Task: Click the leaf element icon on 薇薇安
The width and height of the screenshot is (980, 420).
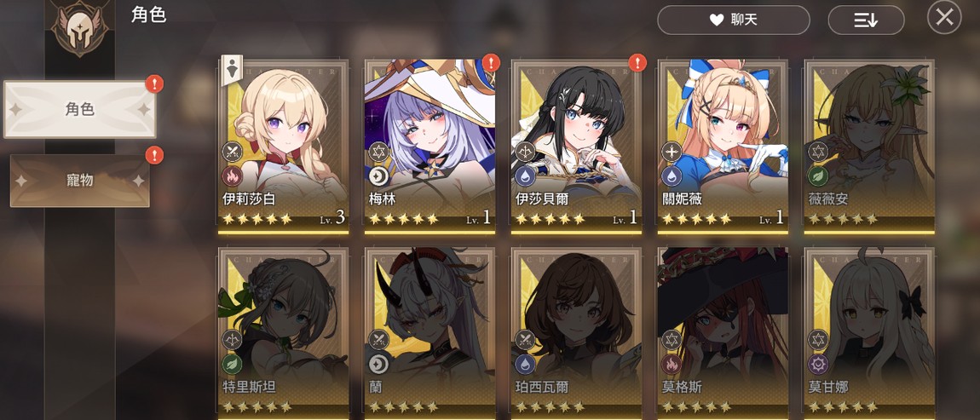Action: pyautogui.click(x=818, y=176)
